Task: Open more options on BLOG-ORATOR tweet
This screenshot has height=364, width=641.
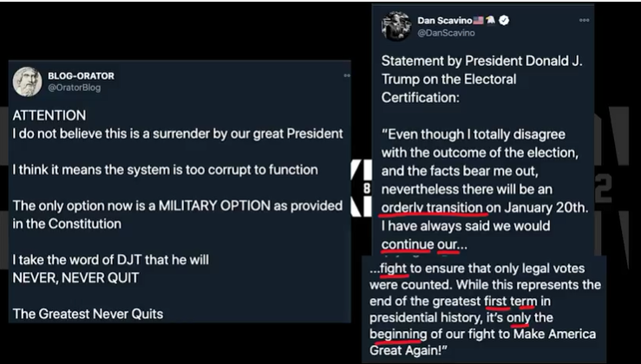Action: click(x=346, y=75)
